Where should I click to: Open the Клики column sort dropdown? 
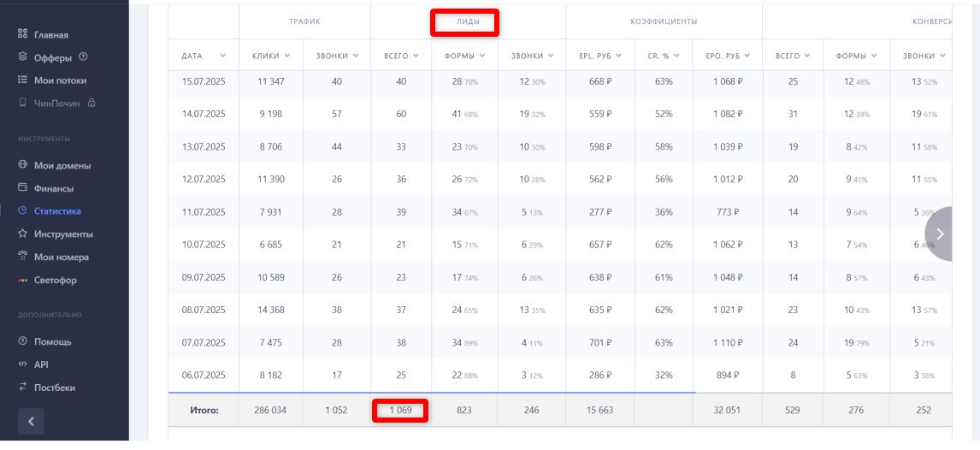pyautogui.click(x=287, y=56)
